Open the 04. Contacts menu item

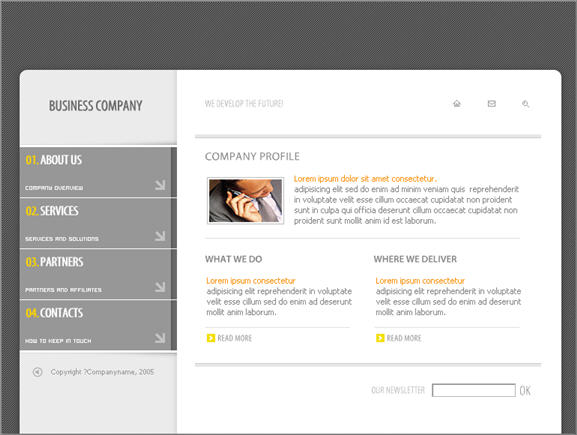click(x=54, y=313)
